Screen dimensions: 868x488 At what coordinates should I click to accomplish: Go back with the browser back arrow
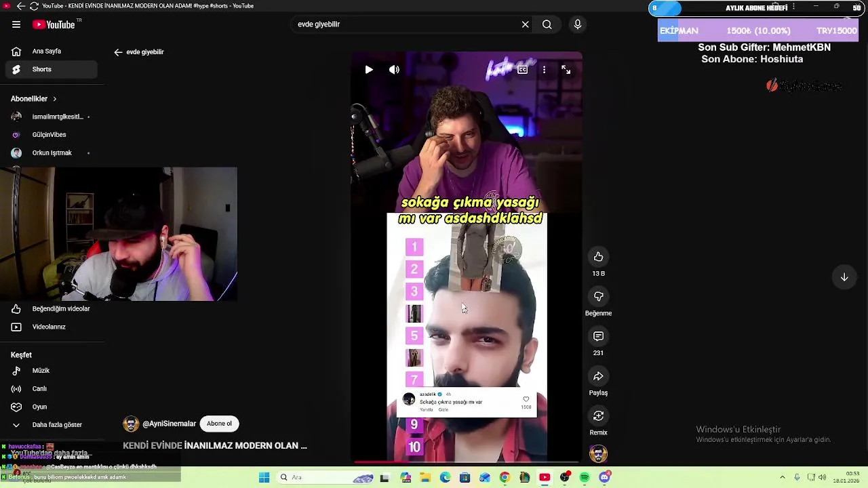click(20, 6)
